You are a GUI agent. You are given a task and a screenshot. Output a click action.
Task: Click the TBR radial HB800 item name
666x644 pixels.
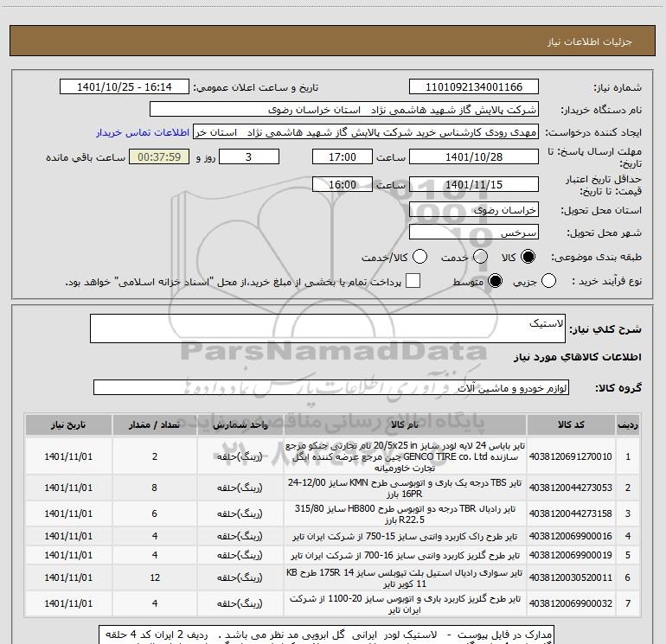coord(405,514)
